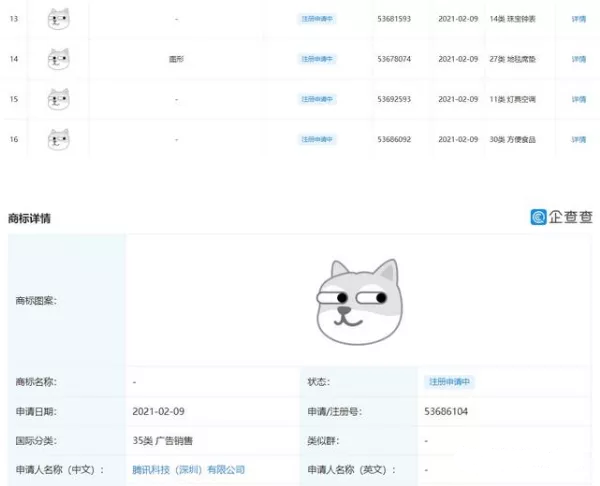Select the application number 53686104

[x=446, y=411]
